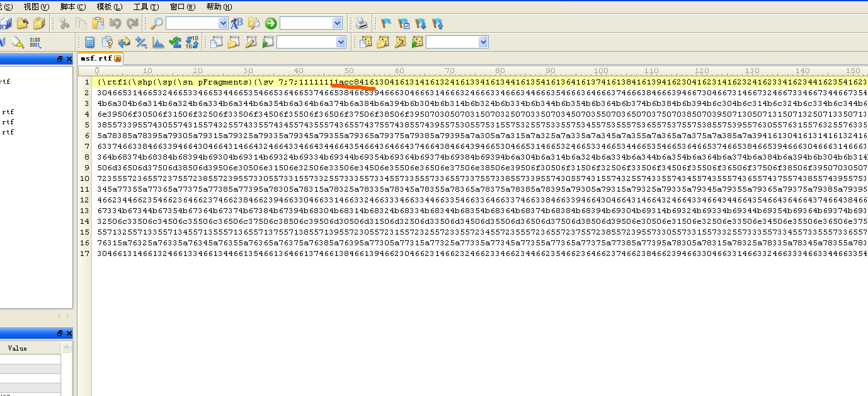Click the green Goto arrow icon
This screenshot has height=396, width=868.
(x=271, y=23)
